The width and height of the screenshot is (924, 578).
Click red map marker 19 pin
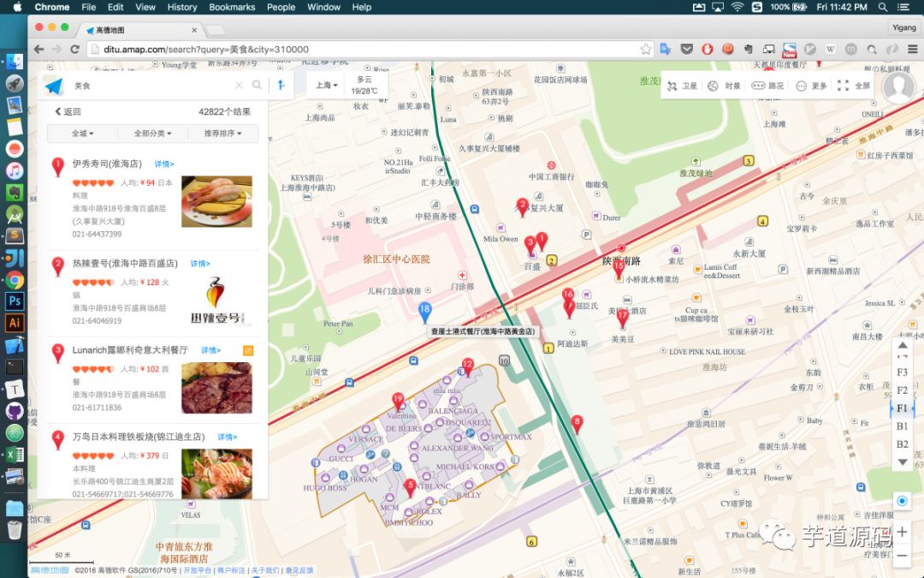399,401
